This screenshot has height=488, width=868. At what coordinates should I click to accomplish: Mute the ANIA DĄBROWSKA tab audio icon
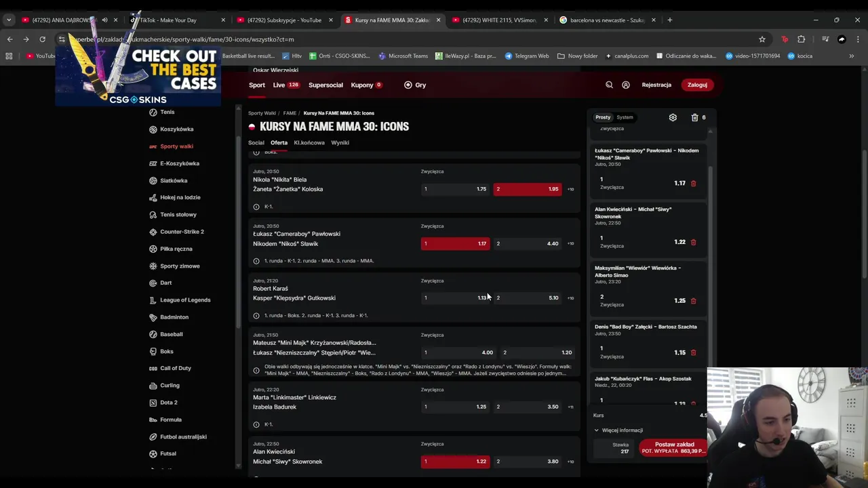pyautogui.click(x=104, y=20)
